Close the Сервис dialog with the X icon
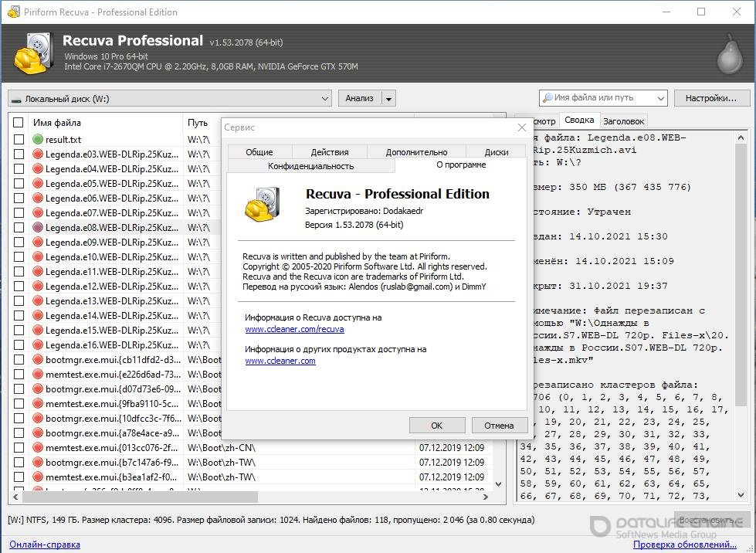 pyautogui.click(x=522, y=127)
